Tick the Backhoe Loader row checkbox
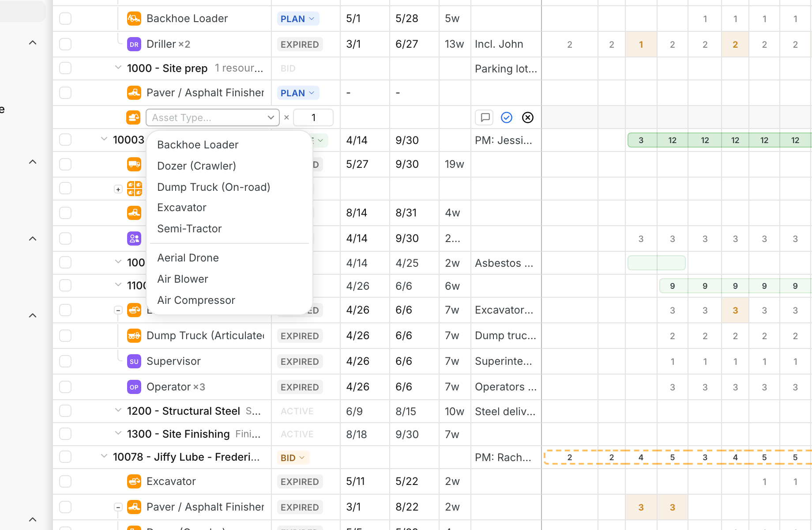Screen dimensions: 812x530 (x=65, y=19)
